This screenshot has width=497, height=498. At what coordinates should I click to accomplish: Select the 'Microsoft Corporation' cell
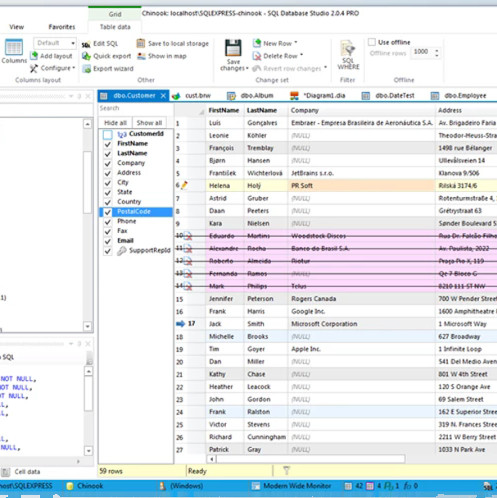[x=361, y=324]
